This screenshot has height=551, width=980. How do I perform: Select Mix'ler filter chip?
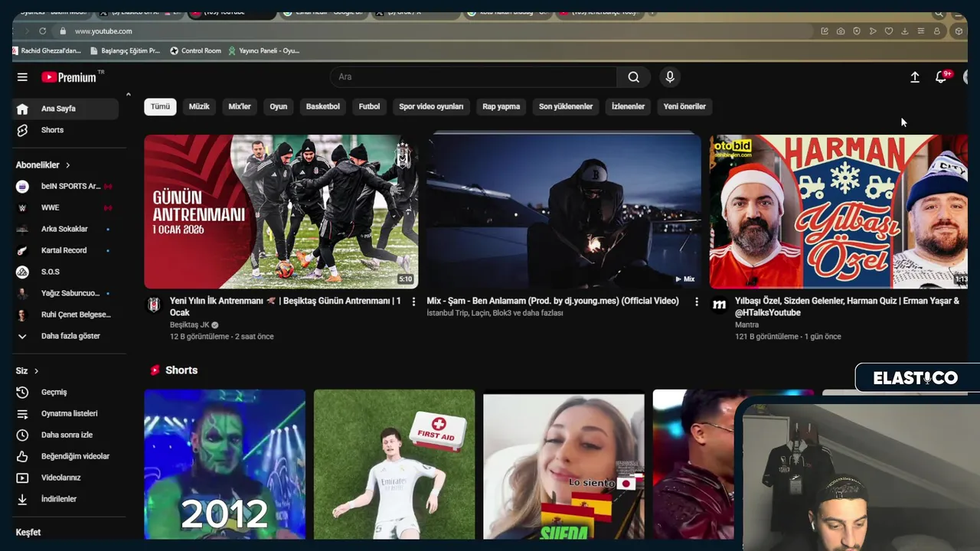coord(240,106)
